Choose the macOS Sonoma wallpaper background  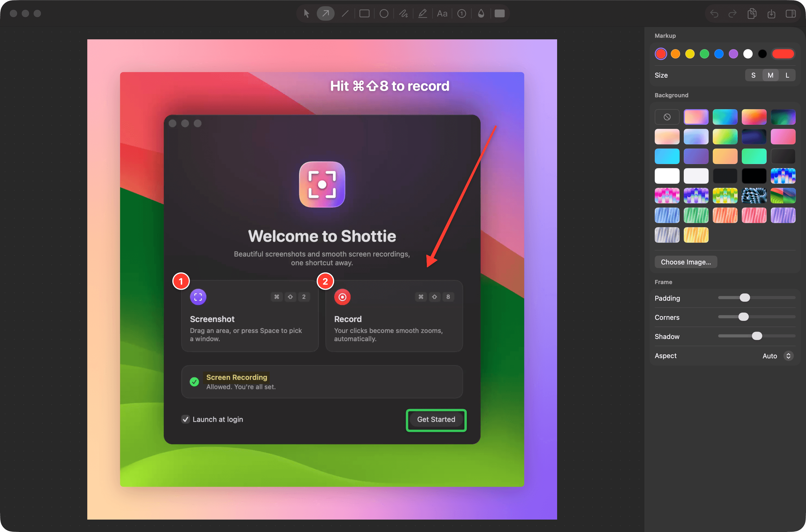783,196
